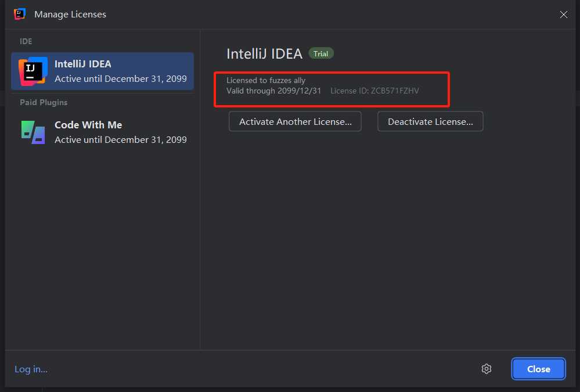Click the Valid through 2099/12/31 text
580x392 pixels.
pyautogui.click(x=273, y=91)
